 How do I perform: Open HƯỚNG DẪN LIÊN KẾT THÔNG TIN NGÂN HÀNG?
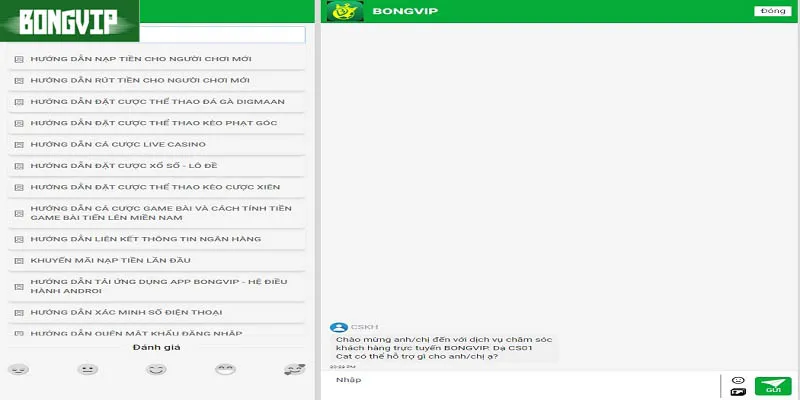pyautogui.click(x=157, y=239)
